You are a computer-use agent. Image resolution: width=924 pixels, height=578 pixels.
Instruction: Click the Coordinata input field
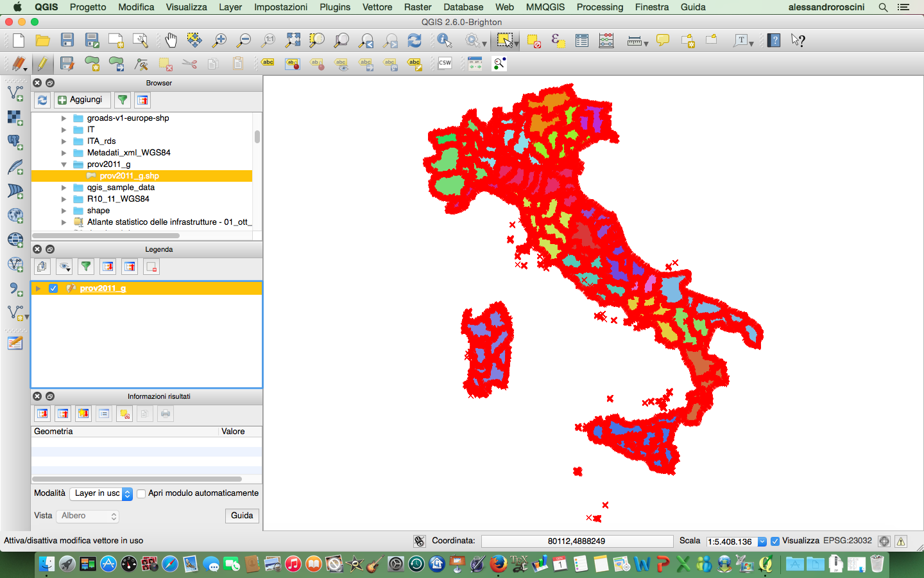click(x=577, y=541)
